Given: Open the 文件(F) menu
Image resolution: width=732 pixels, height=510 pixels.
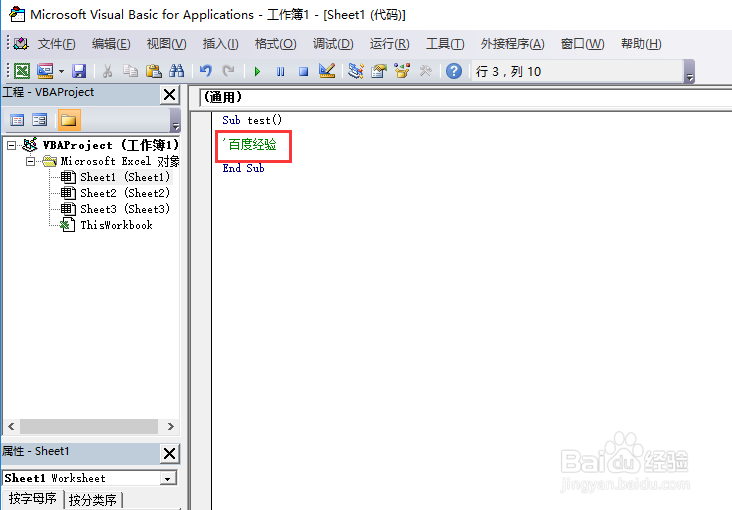Looking at the screenshot, I should [x=56, y=44].
